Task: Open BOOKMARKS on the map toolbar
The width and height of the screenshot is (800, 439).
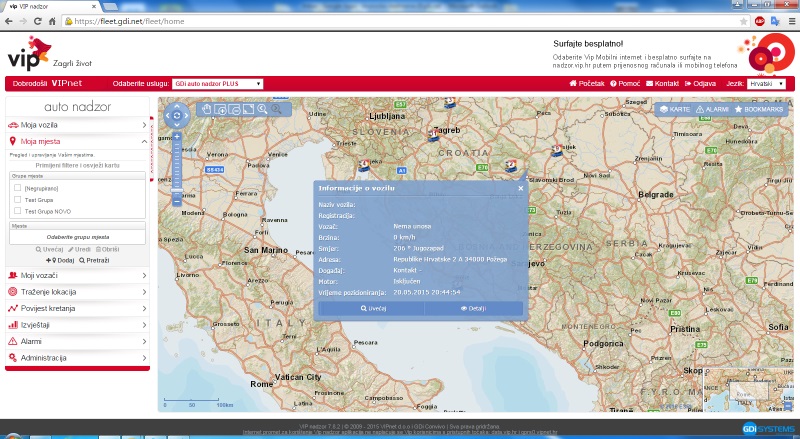Action: click(x=759, y=108)
